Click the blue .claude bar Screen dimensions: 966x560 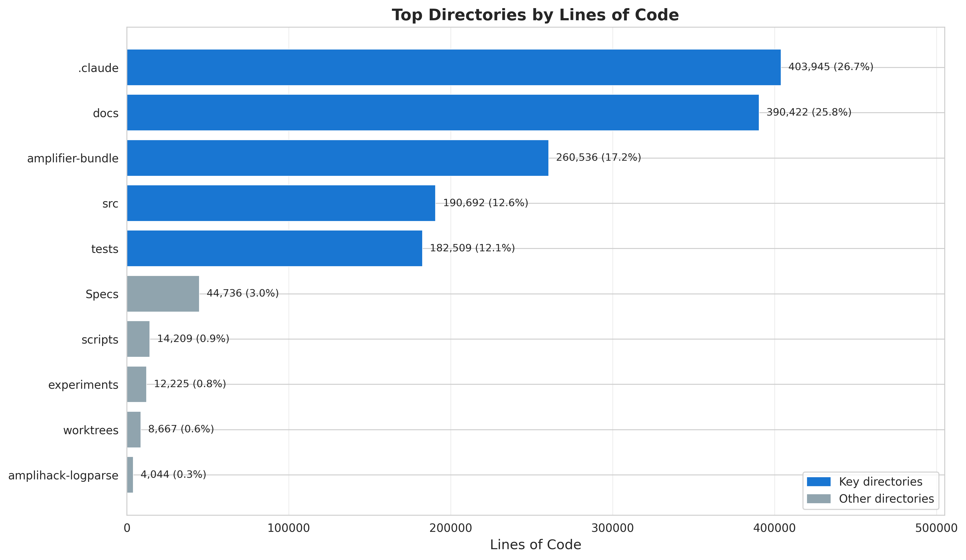(454, 67)
